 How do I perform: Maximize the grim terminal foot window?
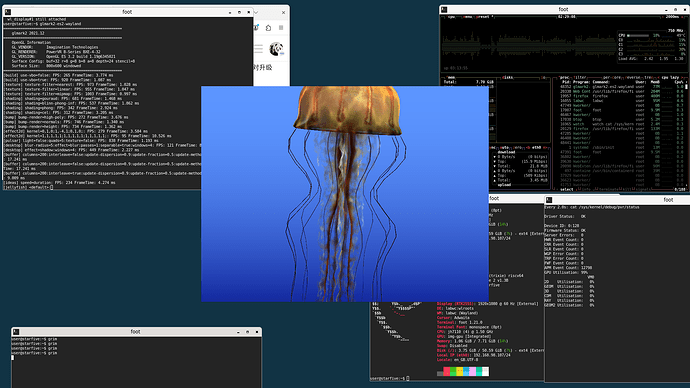248,332
